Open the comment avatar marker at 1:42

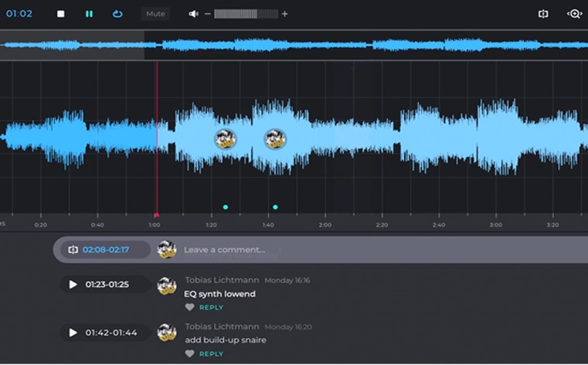click(x=275, y=139)
